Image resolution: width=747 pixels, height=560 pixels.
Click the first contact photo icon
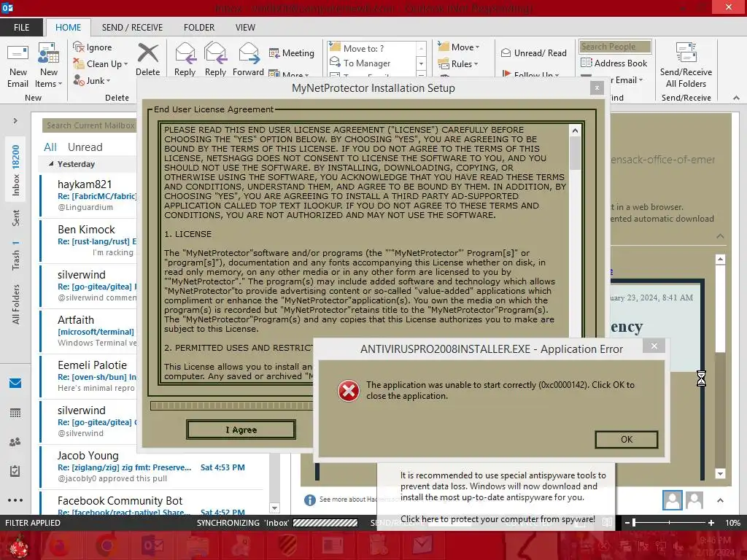coord(672,500)
